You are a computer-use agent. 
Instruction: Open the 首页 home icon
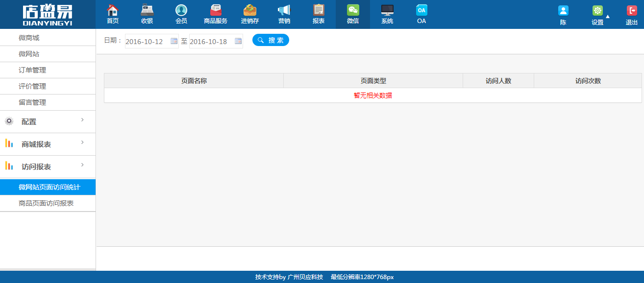[113, 11]
